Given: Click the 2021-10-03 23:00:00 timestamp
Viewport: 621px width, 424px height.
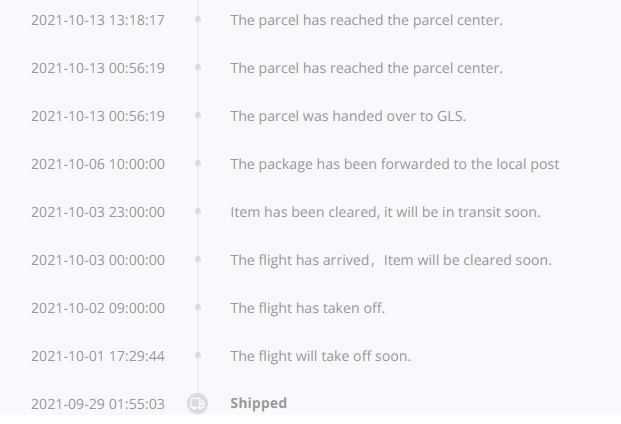Looking at the screenshot, I should coord(98,211).
